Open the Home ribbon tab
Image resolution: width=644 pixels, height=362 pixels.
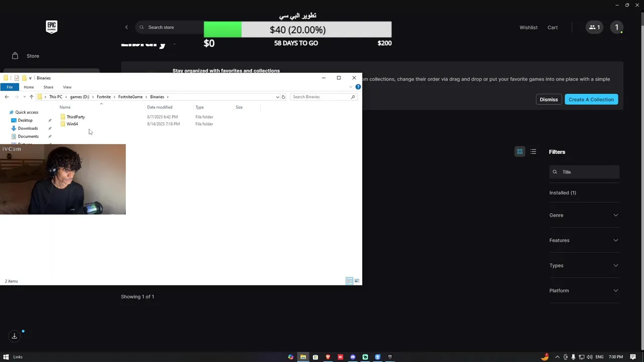[x=29, y=87]
